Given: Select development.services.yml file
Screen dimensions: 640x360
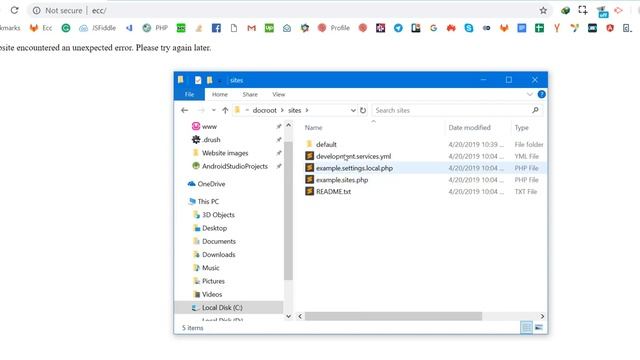Looking at the screenshot, I should pos(353,156).
